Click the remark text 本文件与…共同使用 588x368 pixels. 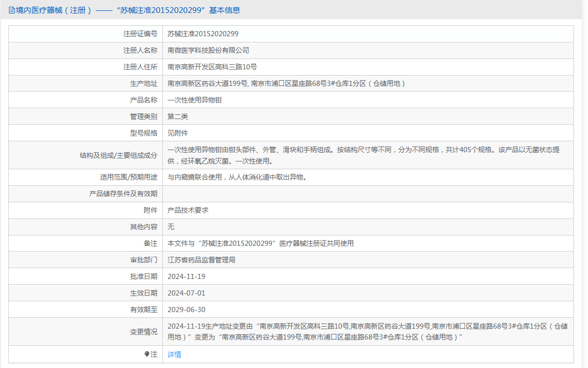pos(261,243)
